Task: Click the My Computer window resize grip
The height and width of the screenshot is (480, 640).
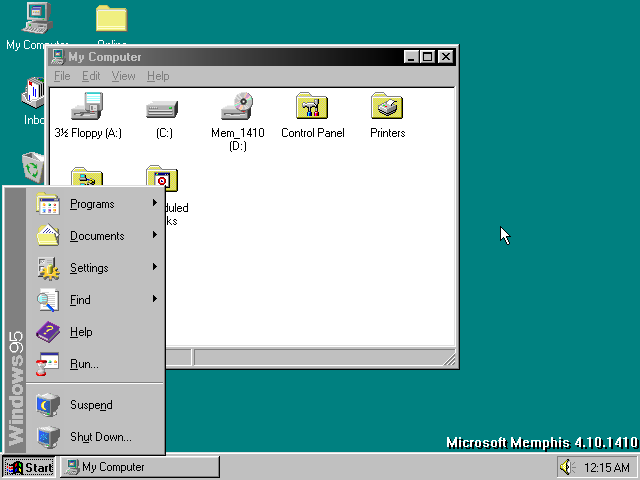Action: (449, 359)
